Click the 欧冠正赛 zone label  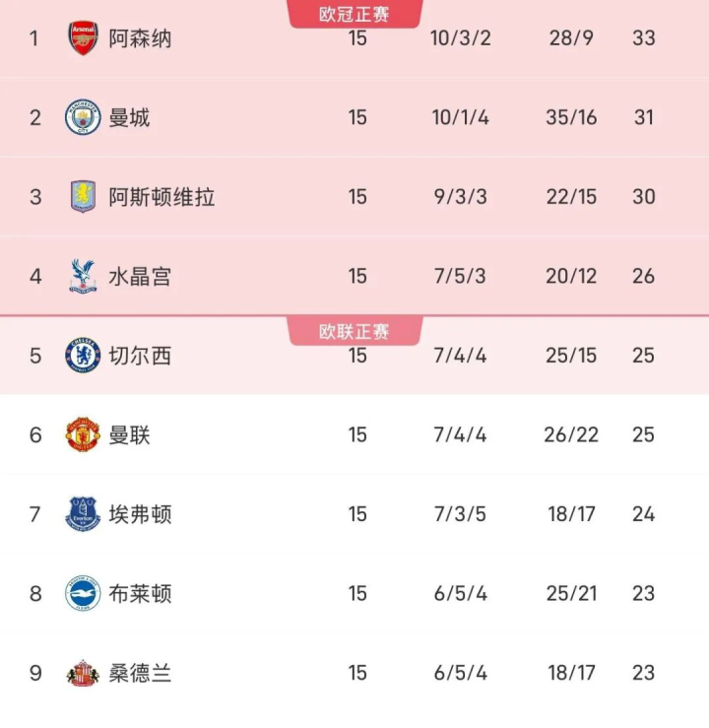[354, 14]
